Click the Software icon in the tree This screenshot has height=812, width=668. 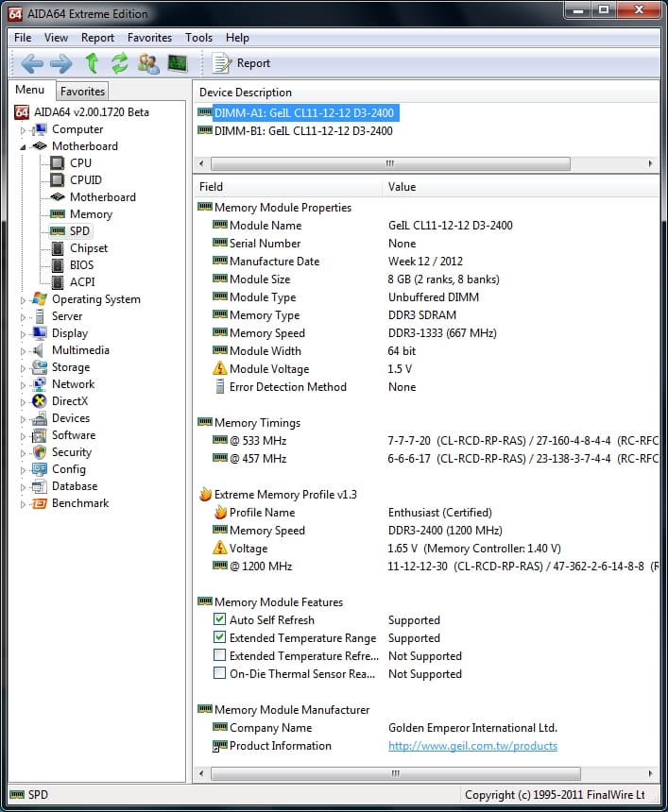click(40, 435)
